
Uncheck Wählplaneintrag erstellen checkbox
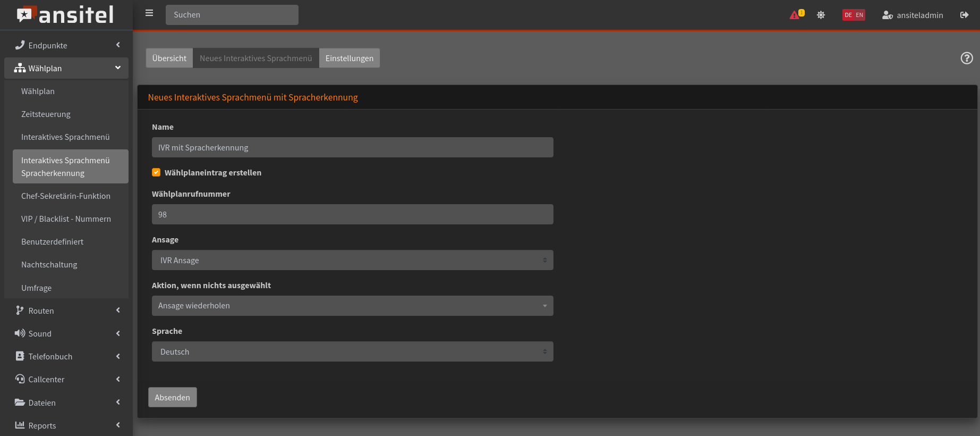tap(156, 172)
